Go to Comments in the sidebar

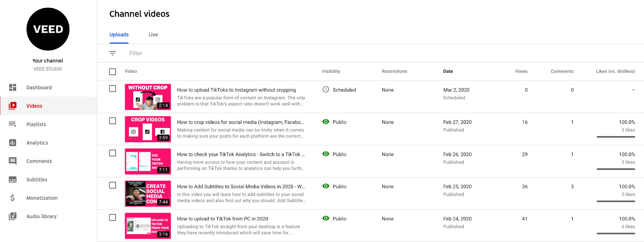point(48,161)
